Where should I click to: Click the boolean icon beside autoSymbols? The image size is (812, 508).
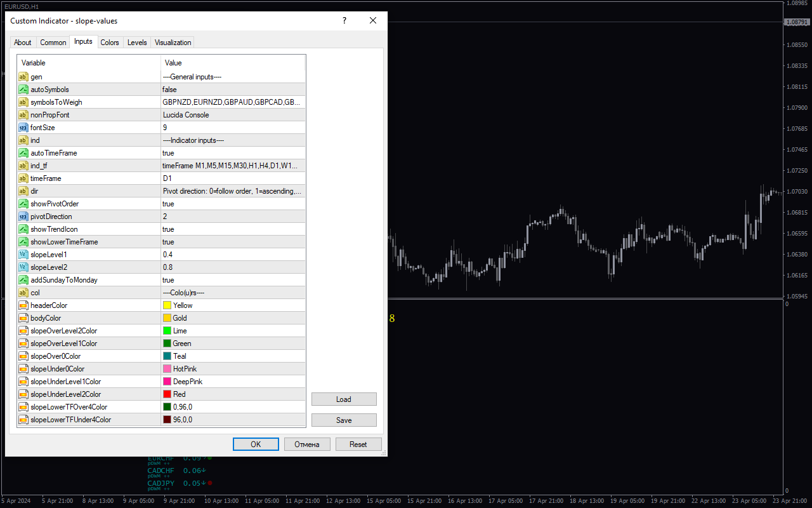tap(23, 90)
